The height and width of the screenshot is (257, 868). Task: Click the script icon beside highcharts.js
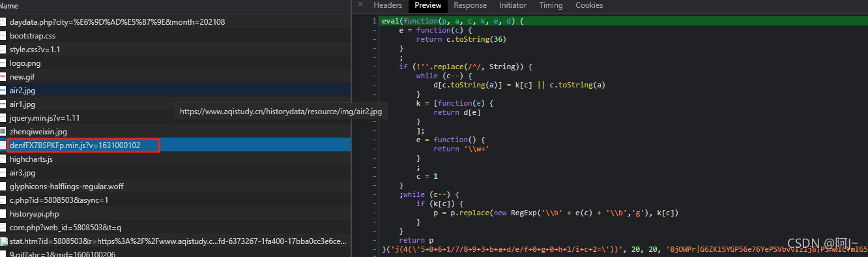[3, 159]
